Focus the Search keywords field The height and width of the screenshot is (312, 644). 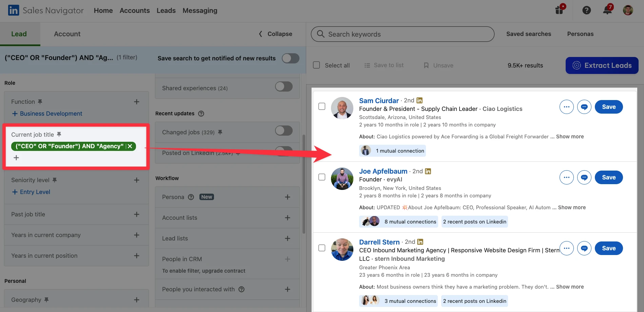coord(403,34)
